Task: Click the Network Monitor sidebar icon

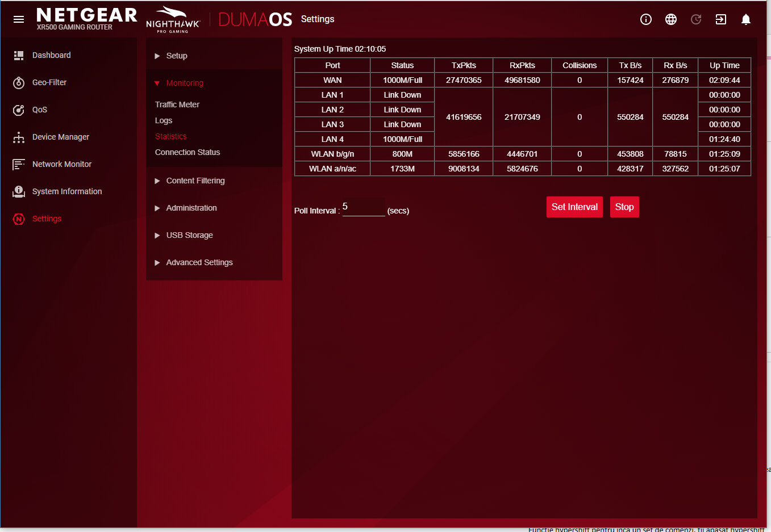Action: [19, 165]
